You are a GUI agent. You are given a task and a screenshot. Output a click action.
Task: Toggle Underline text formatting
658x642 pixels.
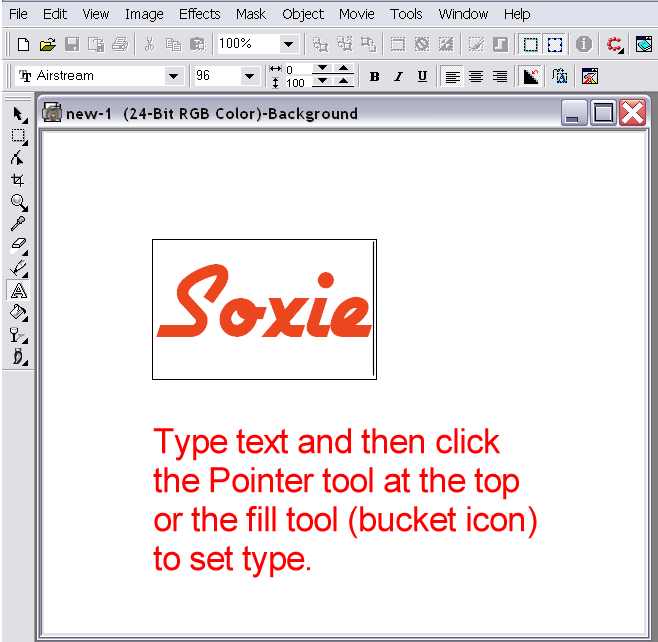pyautogui.click(x=422, y=77)
